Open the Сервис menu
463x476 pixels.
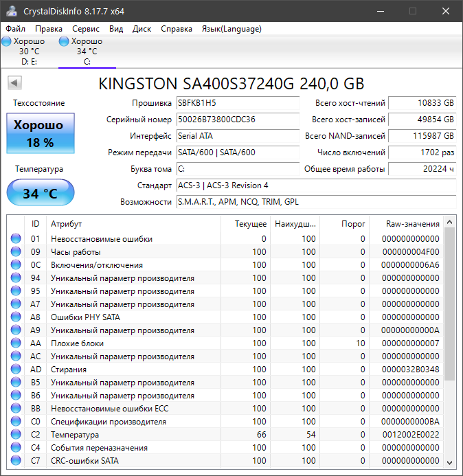click(x=85, y=29)
